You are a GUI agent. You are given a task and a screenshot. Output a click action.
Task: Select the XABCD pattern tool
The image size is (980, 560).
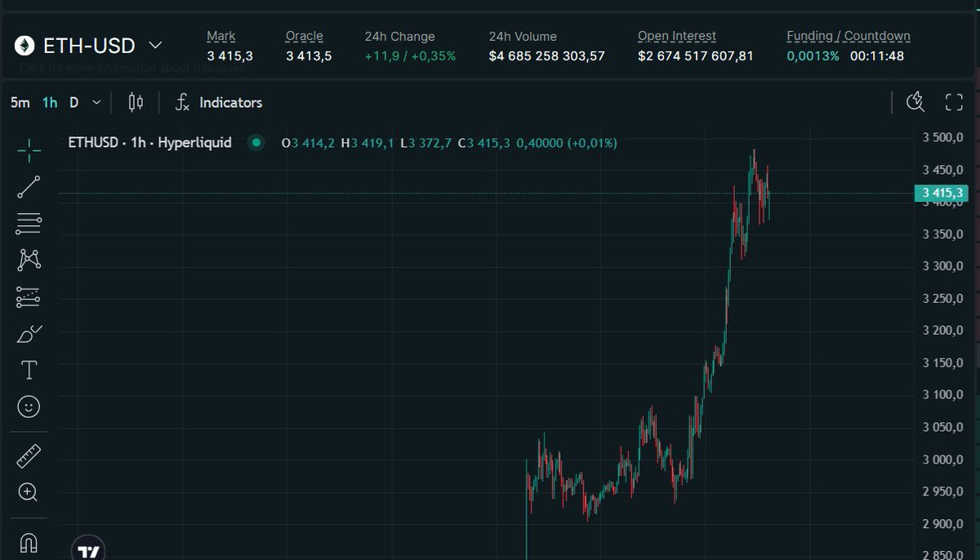click(29, 260)
